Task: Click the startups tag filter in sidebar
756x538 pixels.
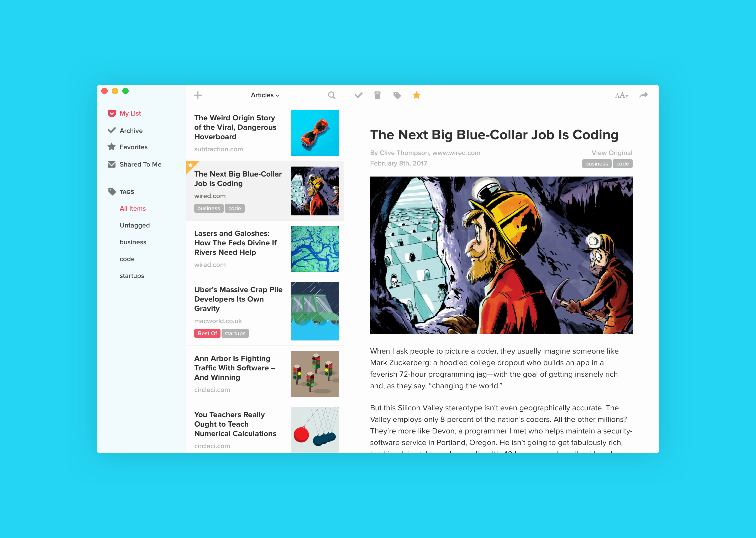Action: pos(132,275)
